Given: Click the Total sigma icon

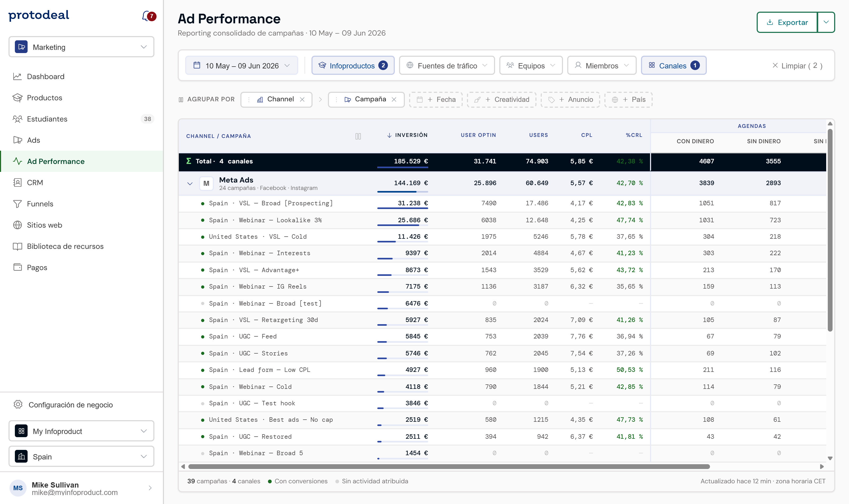Looking at the screenshot, I should tap(189, 161).
